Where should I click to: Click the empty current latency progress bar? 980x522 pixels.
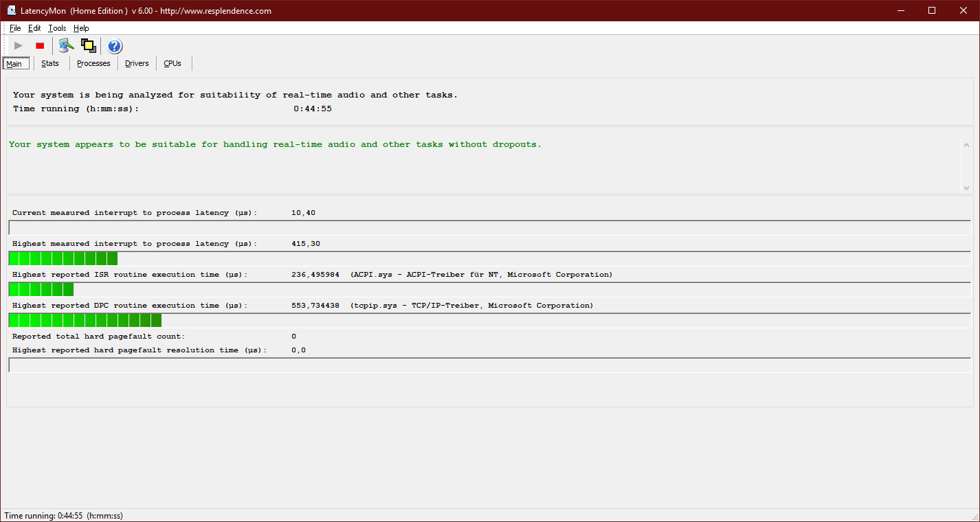click(x=490, y=227)
